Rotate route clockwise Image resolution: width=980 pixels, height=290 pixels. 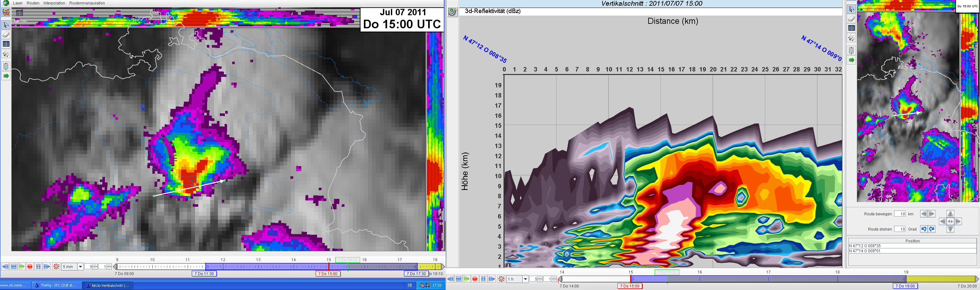click(931, 229)
